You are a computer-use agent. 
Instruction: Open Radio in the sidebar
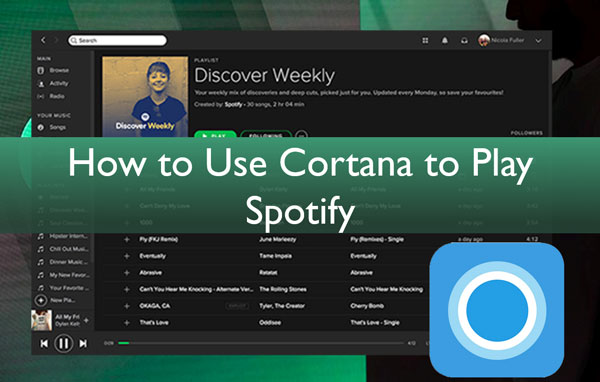tap(57, 96)
